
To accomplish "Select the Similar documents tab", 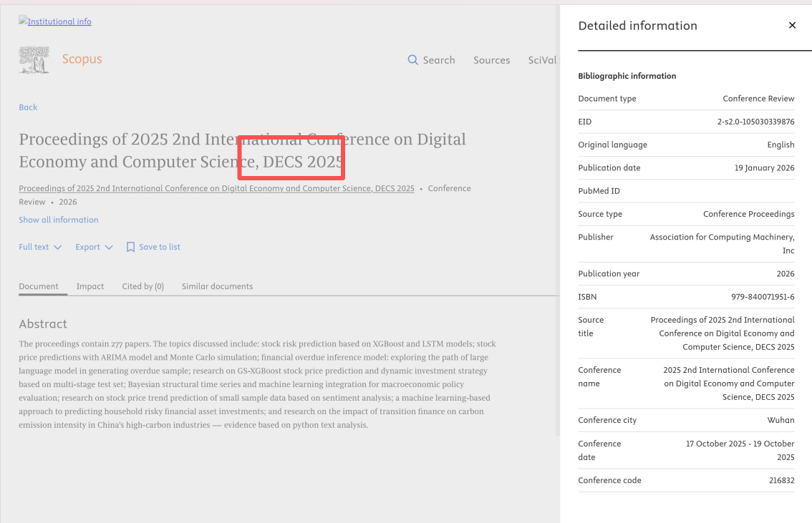I will pyautogui.click(x=217, y=286).
